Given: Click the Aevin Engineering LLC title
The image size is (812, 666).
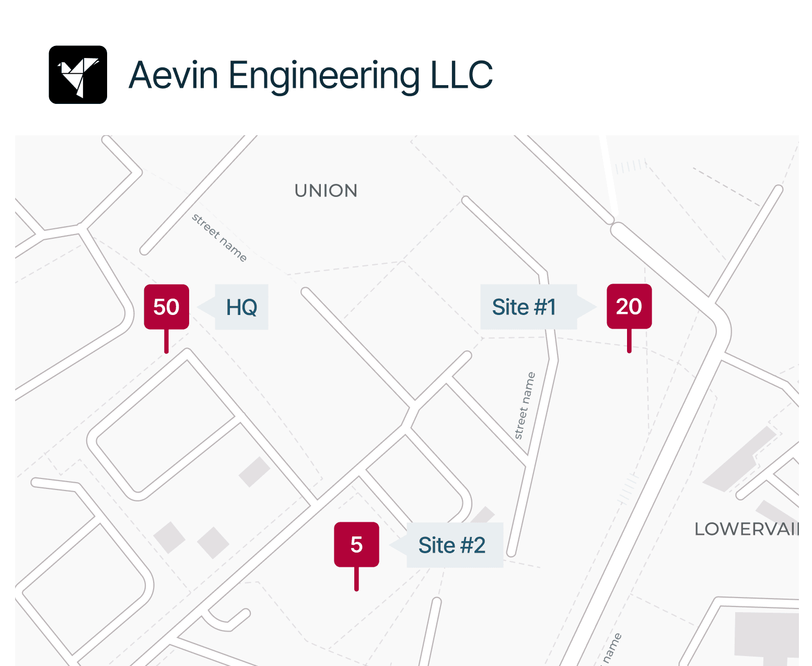Looking at the screenshot, I should pyautogui.click(x=310, y=75).
